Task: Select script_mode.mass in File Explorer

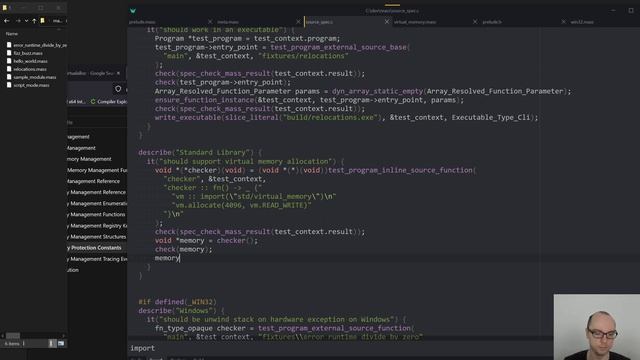Action: click(x=28, y=85)
